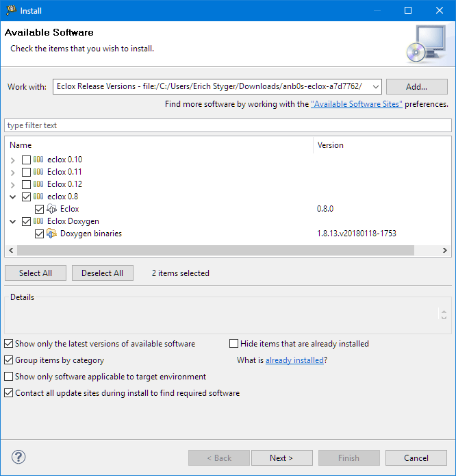
Task: Click the category icon beside eclox 0.10
Action: (x=38, y=160)
